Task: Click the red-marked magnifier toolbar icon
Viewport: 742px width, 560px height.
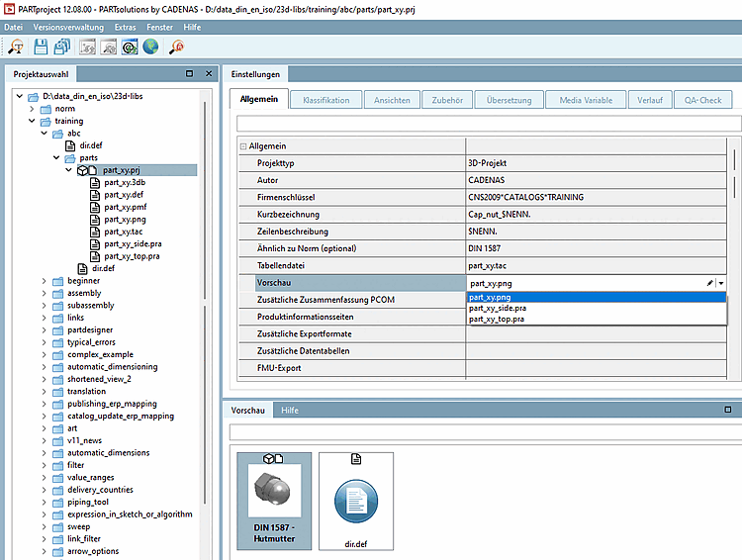Action: (x=177, y=47)
